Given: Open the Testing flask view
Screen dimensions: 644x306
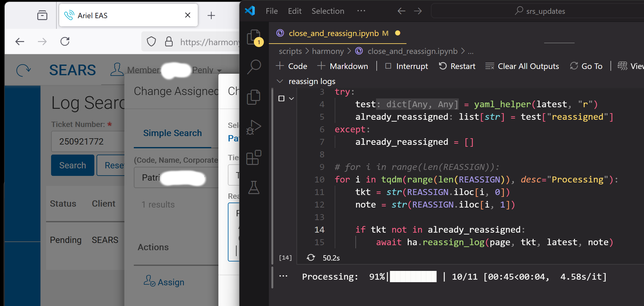Looking at the screenshot, I should click(254, 187).
